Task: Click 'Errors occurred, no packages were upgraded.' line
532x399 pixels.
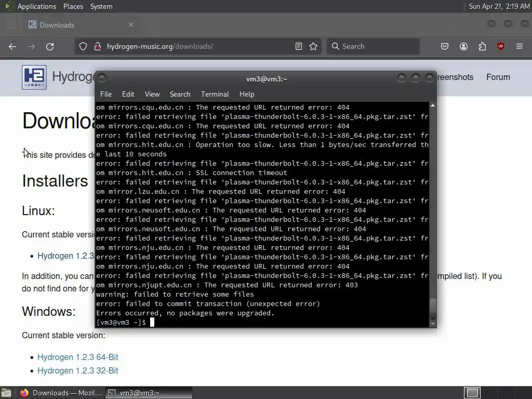Action: (185, 313)
